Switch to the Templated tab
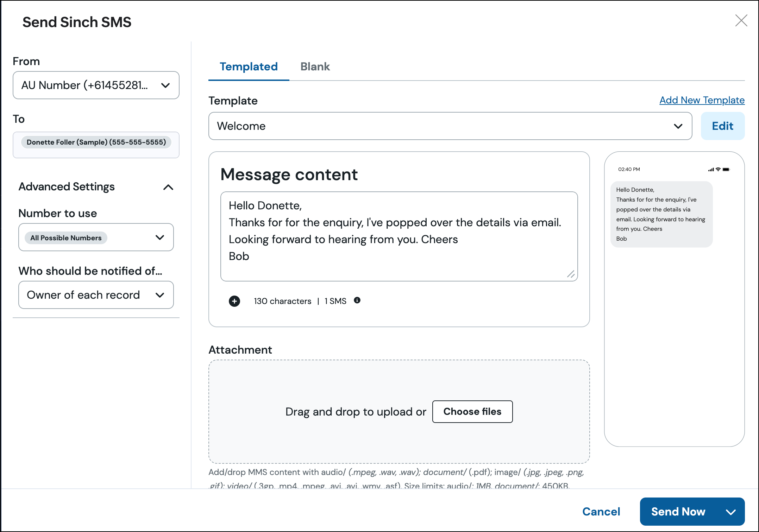Screen dimensions: 759x532 coord(249,66)
